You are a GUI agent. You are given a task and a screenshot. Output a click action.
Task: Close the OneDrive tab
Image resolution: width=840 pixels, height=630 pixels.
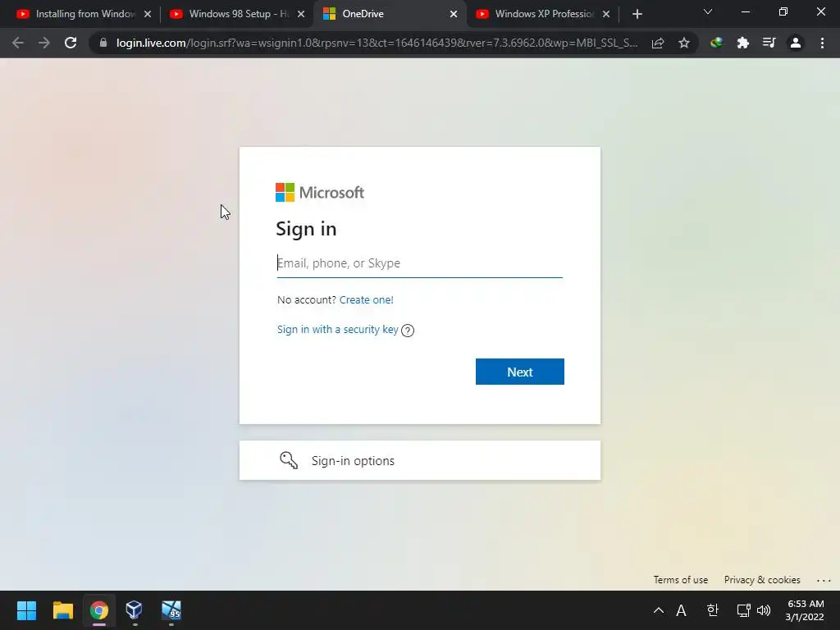[x=454, y=14]
